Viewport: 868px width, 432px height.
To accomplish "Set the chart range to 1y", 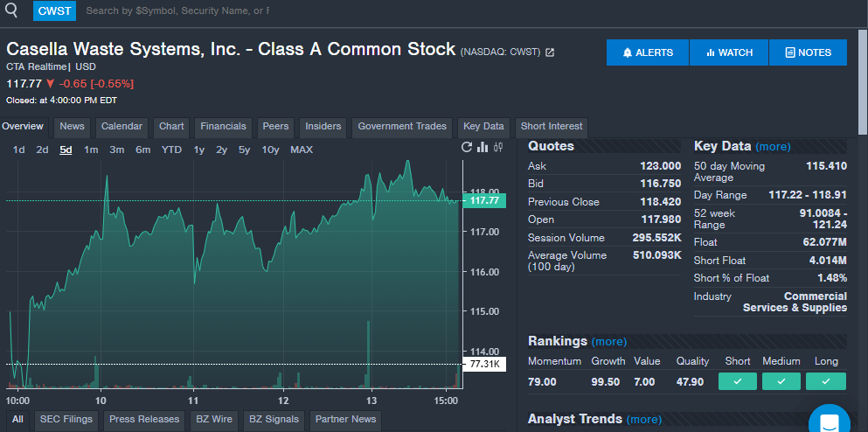I will click(199, 150).
